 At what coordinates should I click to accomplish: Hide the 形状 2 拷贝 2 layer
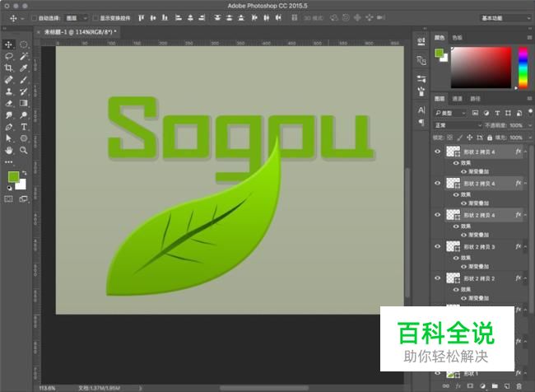(x=437, y=278)
